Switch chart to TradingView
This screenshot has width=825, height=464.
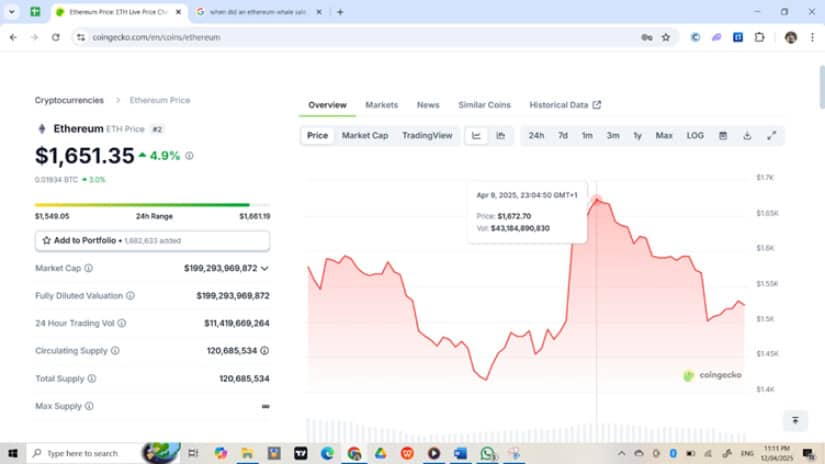(427, 136)
